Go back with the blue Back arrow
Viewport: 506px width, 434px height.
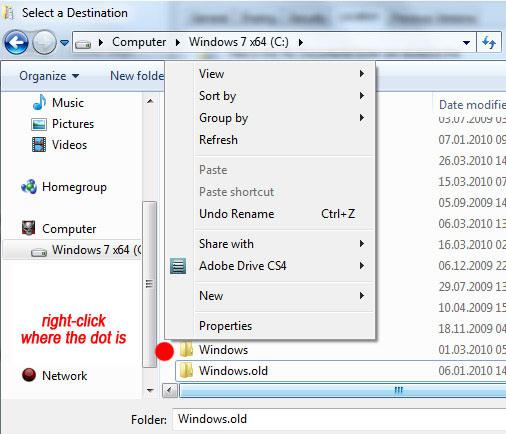16,42
